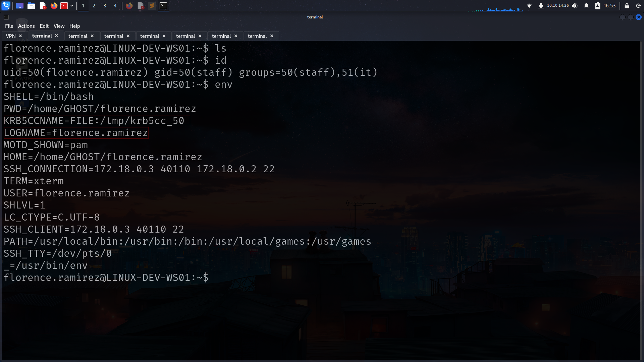Open the text editor launcher icon

click(43, 6)
